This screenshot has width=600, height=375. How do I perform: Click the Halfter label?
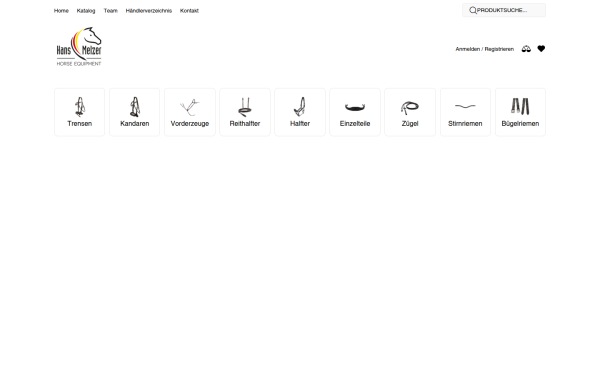300,124
